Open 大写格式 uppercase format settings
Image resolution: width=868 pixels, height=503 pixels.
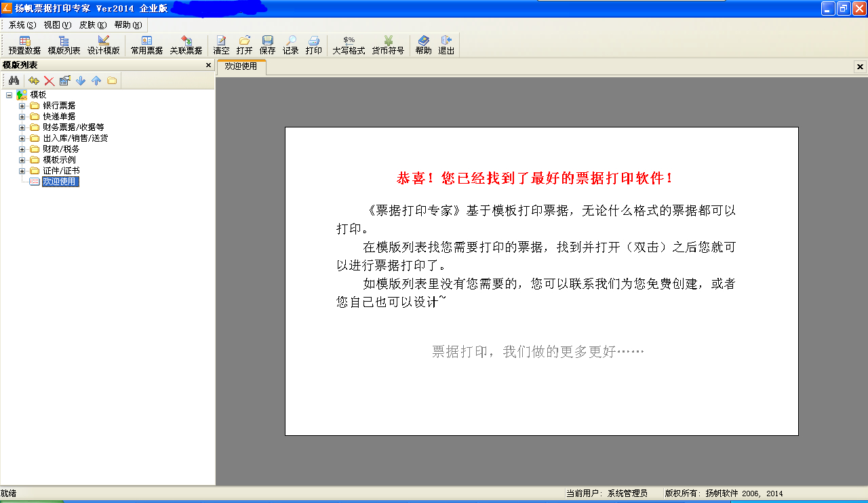coord(349,45)
